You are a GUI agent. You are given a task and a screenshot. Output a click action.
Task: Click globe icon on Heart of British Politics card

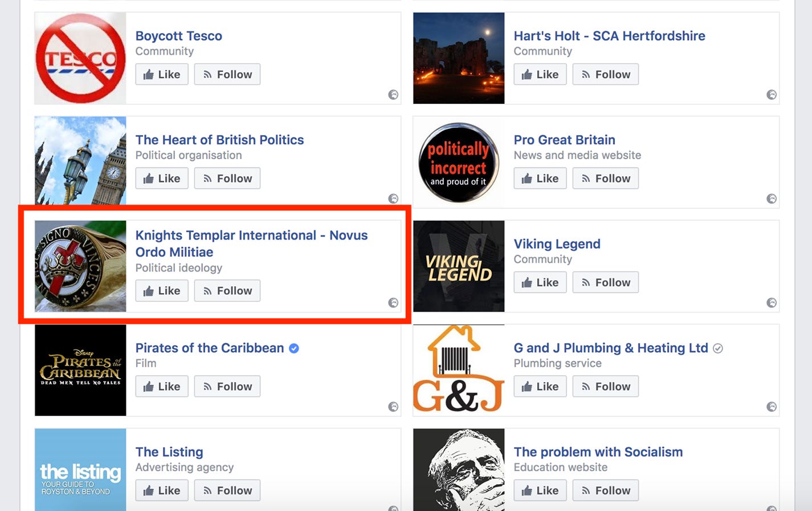(393, 198)
